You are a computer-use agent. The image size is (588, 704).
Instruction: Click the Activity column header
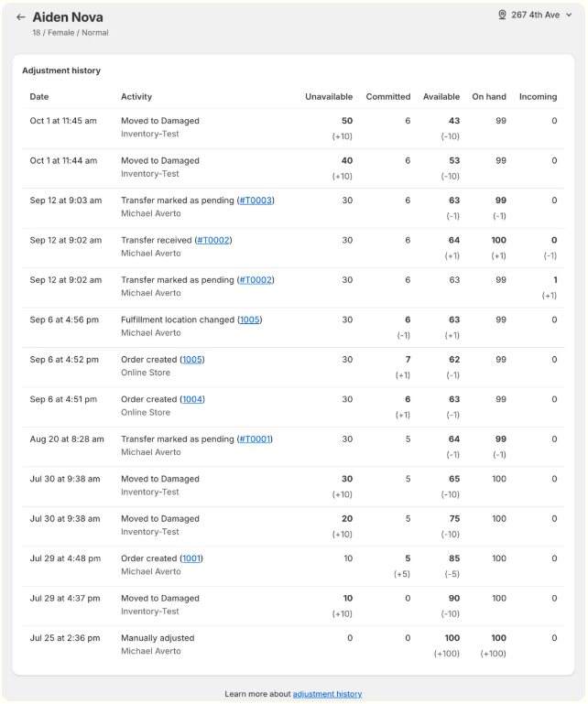click(x=136, y=97)
